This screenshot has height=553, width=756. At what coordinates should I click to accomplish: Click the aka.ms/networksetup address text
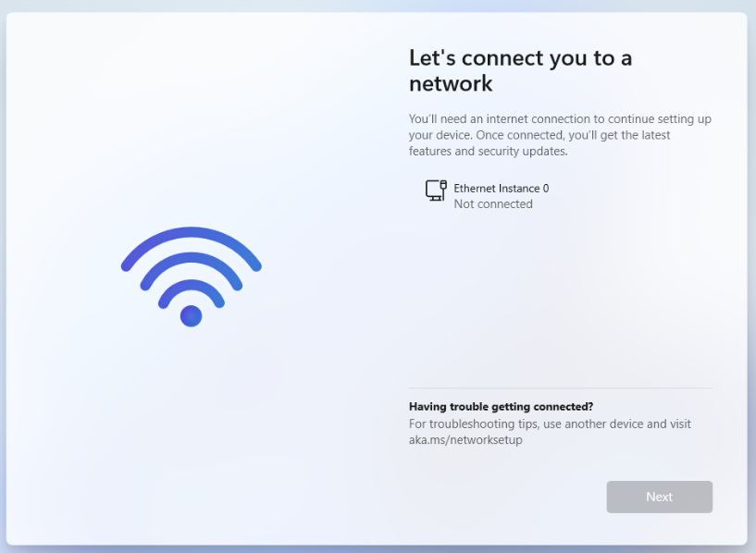point(465,440)
